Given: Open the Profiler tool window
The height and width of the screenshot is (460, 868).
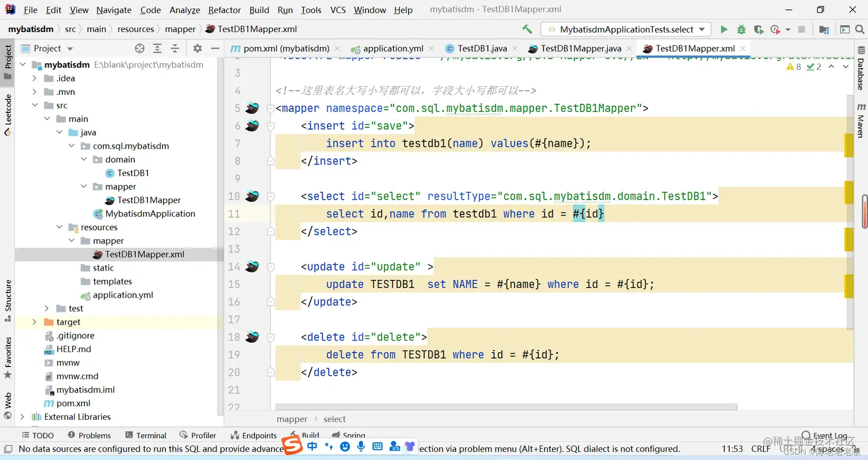Looking at the screenshot, I should pyautogui.click(x=197, y=435).
